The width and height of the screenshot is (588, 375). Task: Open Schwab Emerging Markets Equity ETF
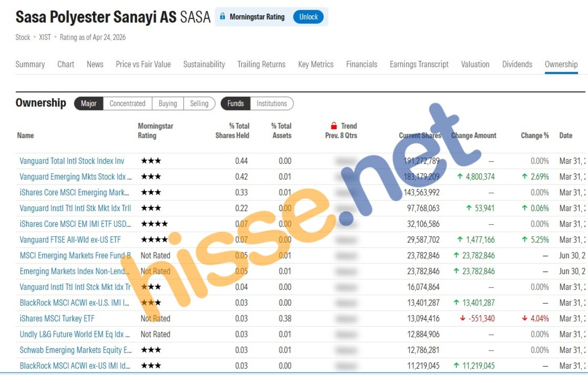pos(76,350)
